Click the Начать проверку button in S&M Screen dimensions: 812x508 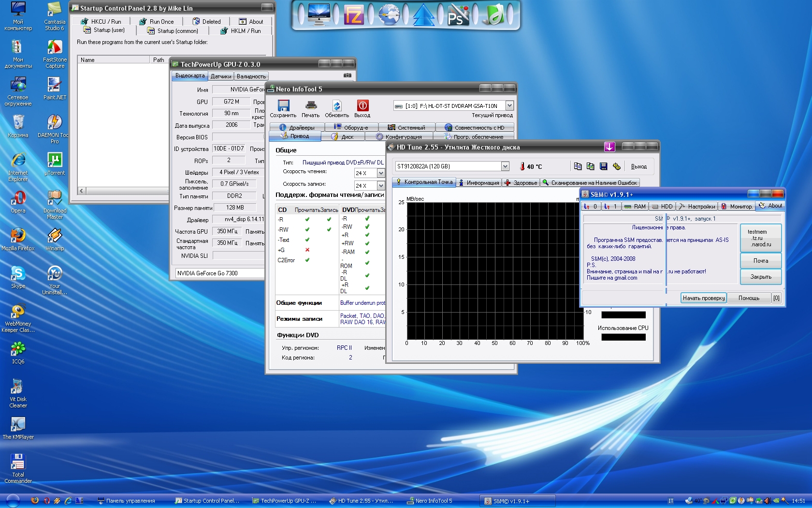[x=703, y=298]
